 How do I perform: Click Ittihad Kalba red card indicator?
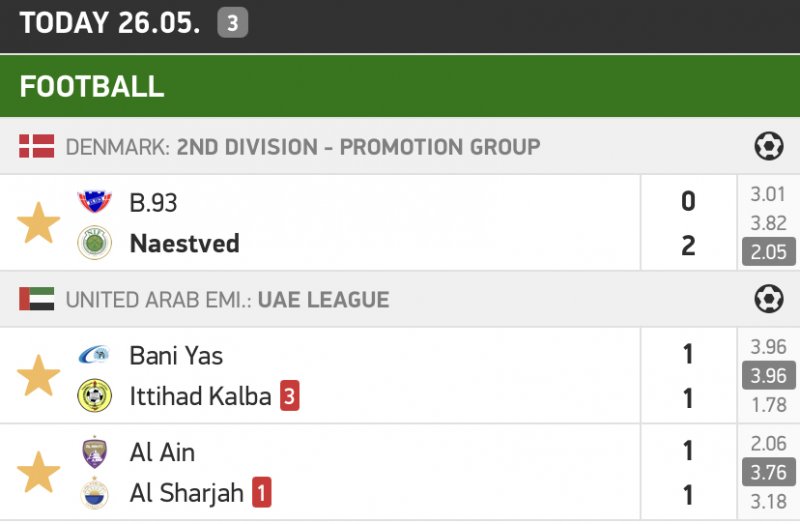tap(289, 397)
